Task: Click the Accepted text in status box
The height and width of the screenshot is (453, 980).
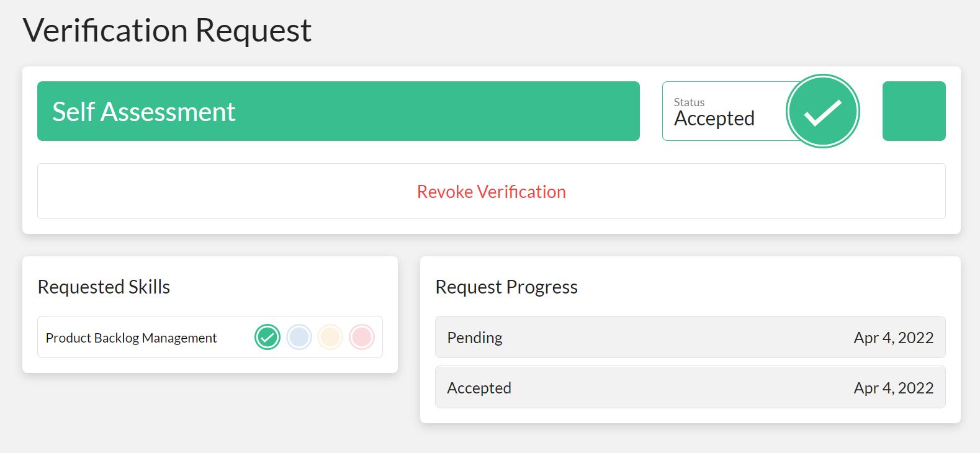Action: 714,119
